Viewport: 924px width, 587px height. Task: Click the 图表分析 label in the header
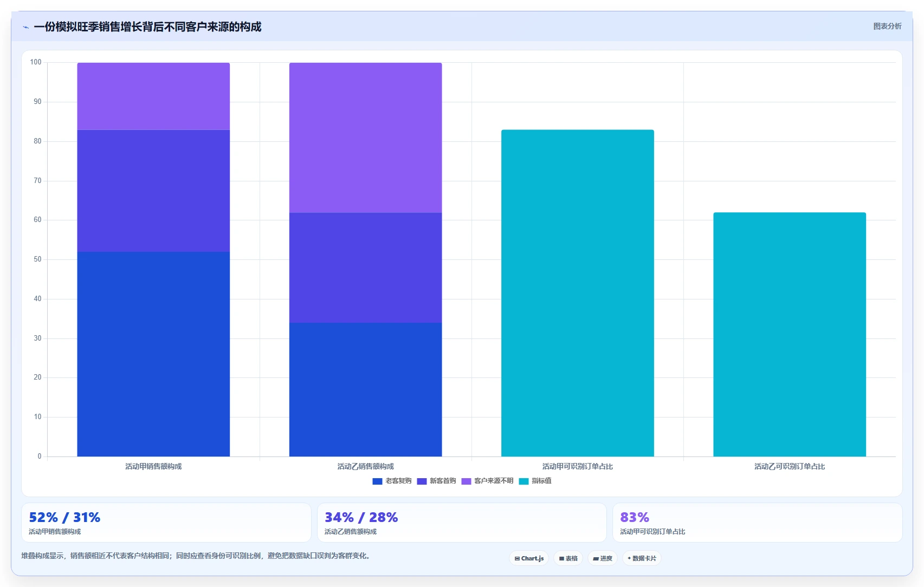click(x=887, y=26)
